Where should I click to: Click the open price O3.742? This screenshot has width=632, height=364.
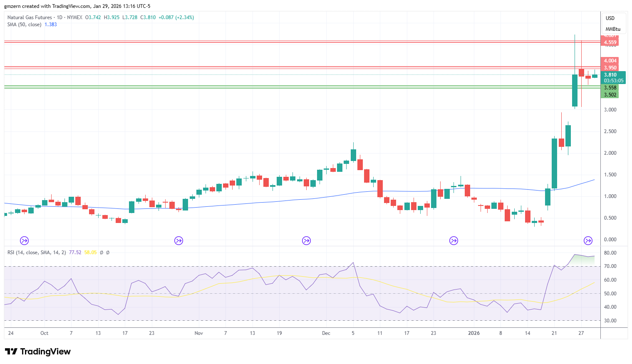tap(93, 17)
